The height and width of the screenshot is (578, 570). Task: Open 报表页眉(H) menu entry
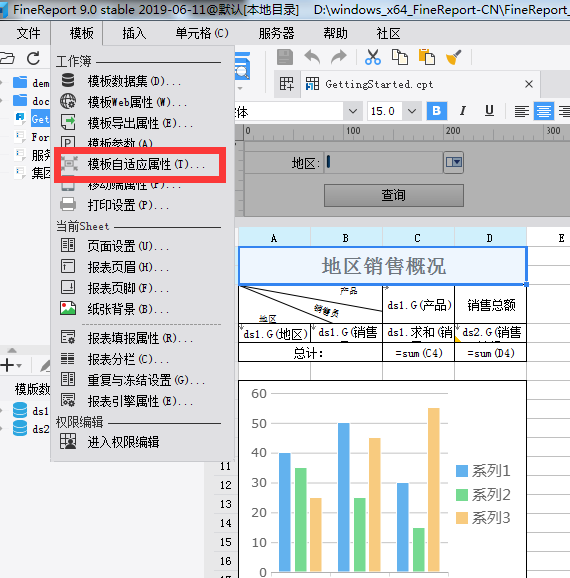(142, 267)
